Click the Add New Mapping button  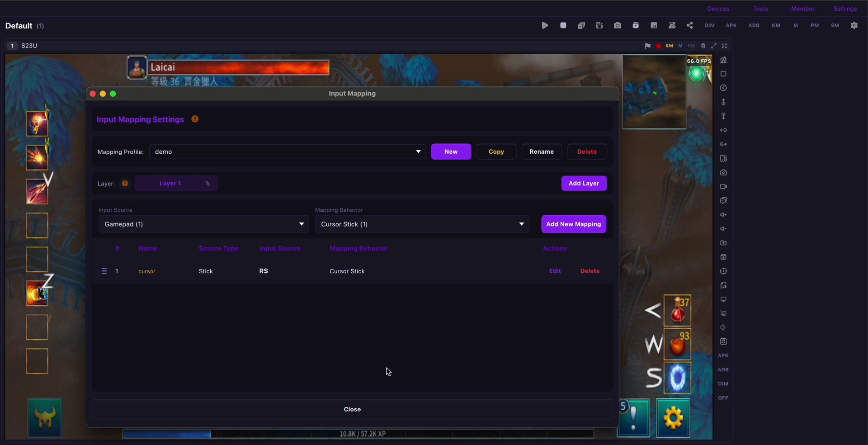tap(574, 224)
